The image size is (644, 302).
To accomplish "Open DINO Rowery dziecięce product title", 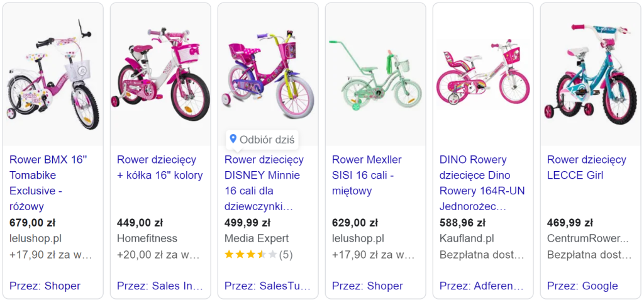I will [482, 182].
